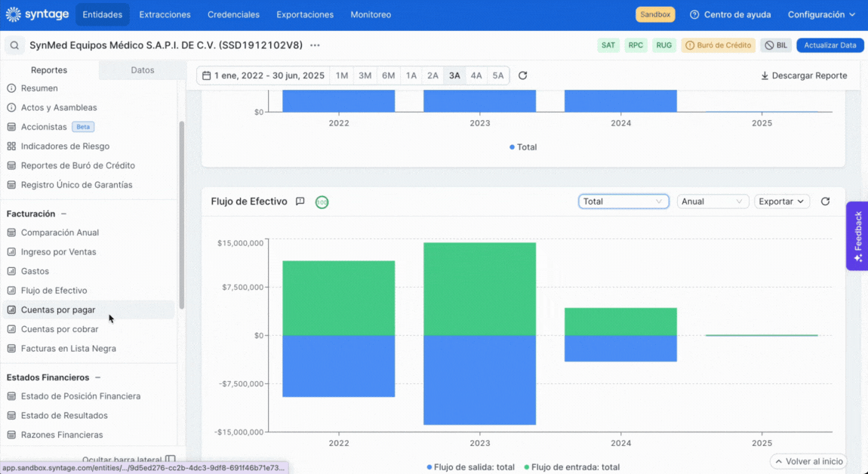The height and width of the screenshot is (474, 868).
Task: Click the Centro de ayuda question icon
Action: 694,14
